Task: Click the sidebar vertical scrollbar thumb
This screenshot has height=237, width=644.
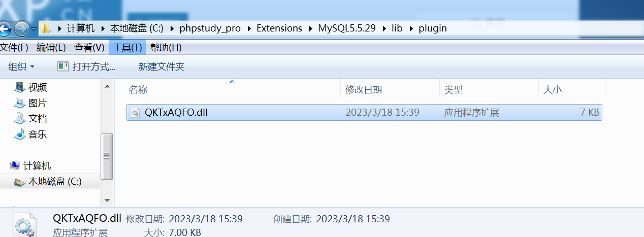Action: (107, 156)
